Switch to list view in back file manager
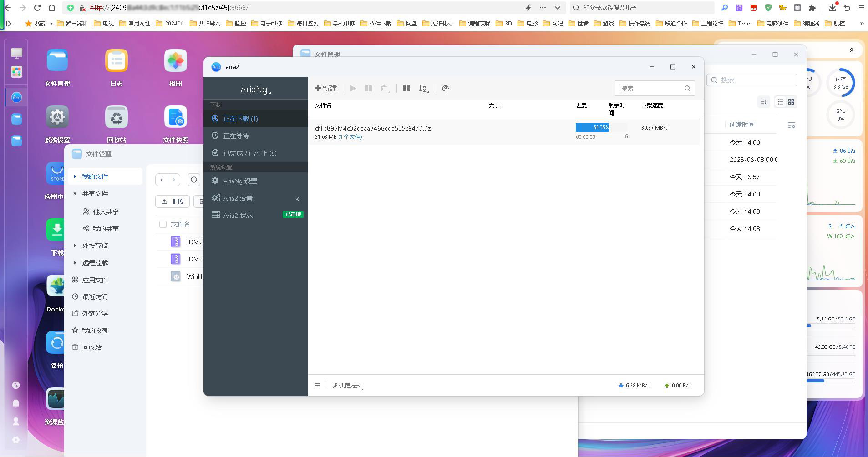 click(780, 102)
